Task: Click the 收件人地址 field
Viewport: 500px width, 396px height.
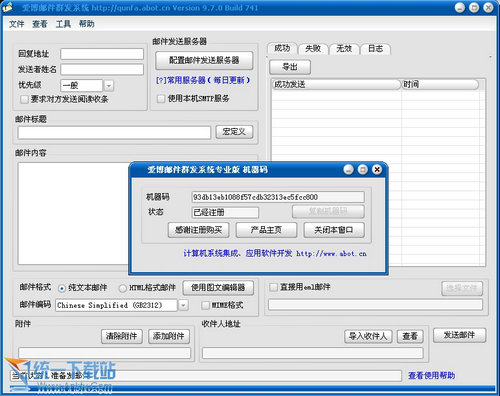Action: tap(313, 353)
